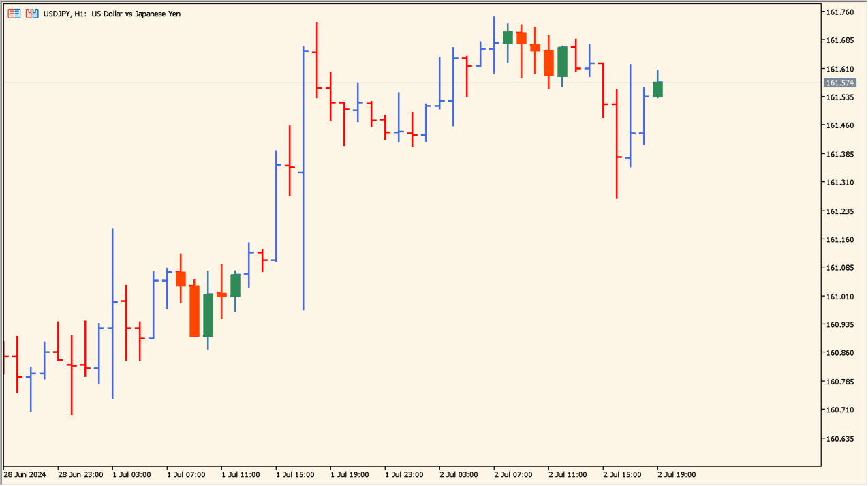The image size is (868, 486).
Task: Click the 161.085 price scale label
Action: click(839, 268)
